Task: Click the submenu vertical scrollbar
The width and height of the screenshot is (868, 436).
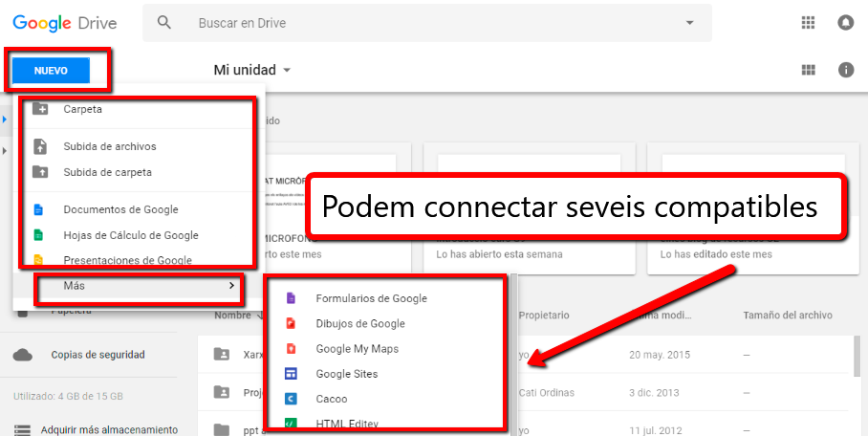Action: (x=514, y=355)
